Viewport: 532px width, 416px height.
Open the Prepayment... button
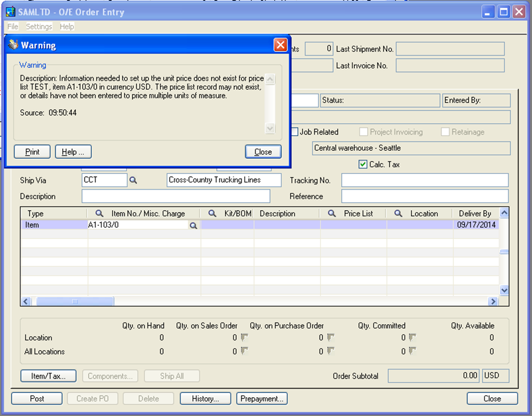261,398
